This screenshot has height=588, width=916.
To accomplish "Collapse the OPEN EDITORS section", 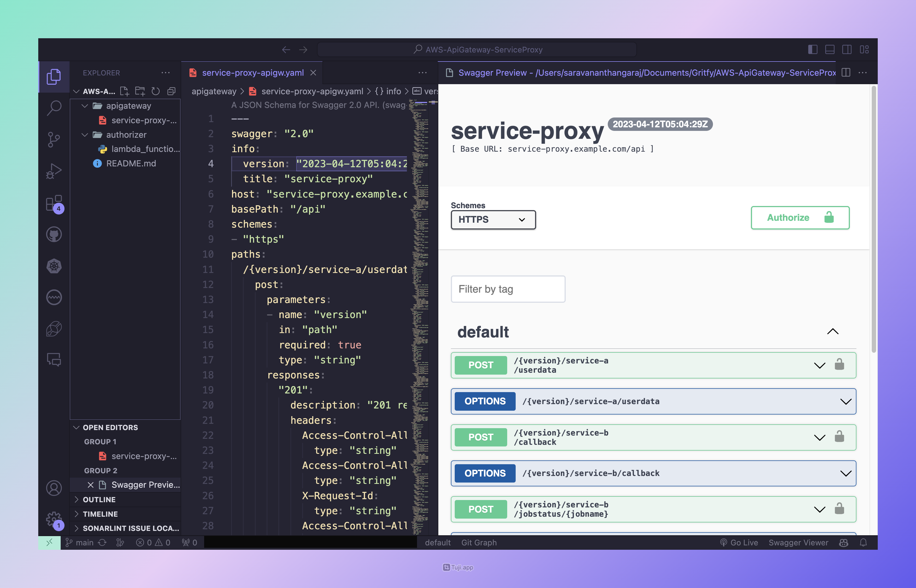I will point(76,428).
